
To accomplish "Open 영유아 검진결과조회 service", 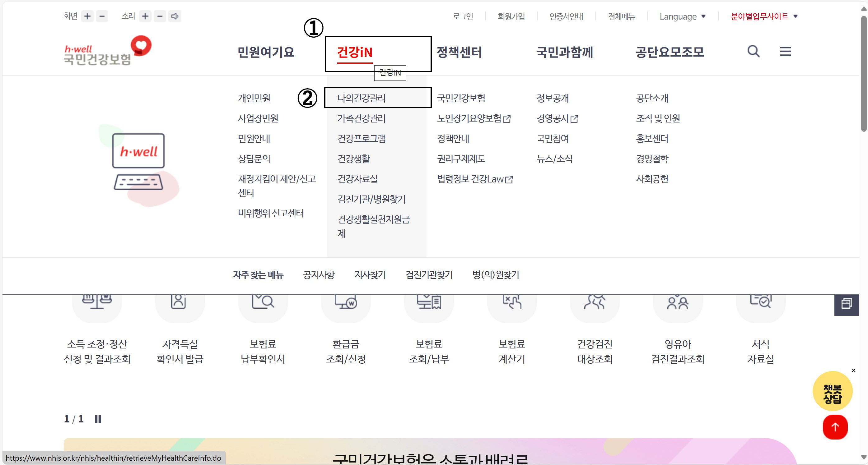I will point(678,330).
